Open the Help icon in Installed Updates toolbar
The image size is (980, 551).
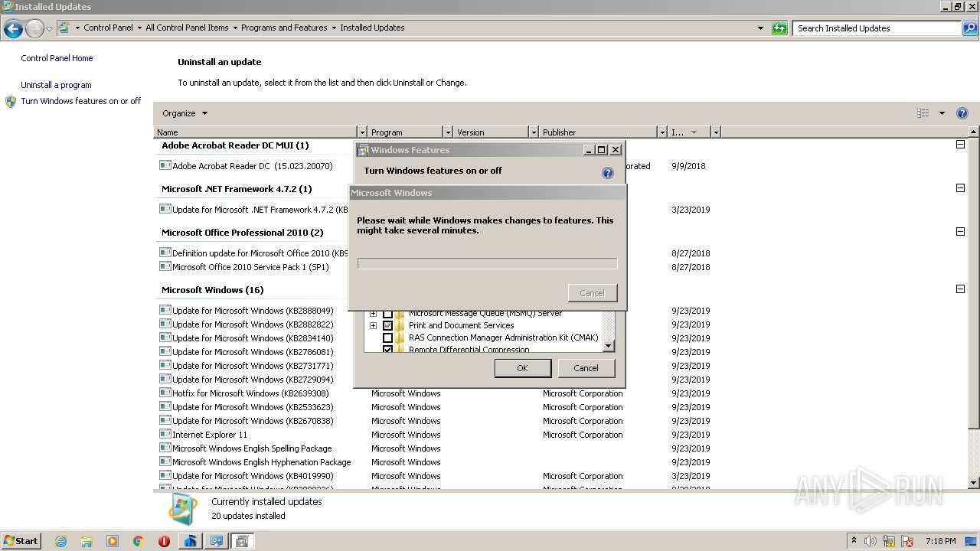(962, 113)
